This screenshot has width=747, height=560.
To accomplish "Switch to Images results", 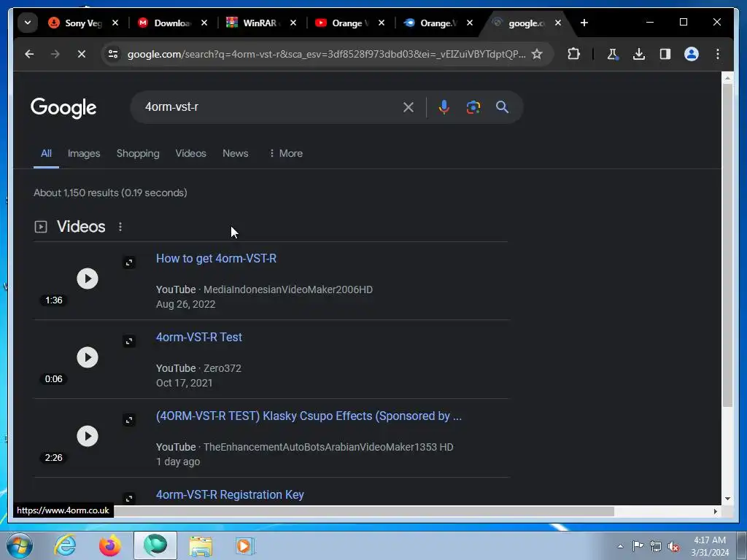I will 84,153.
